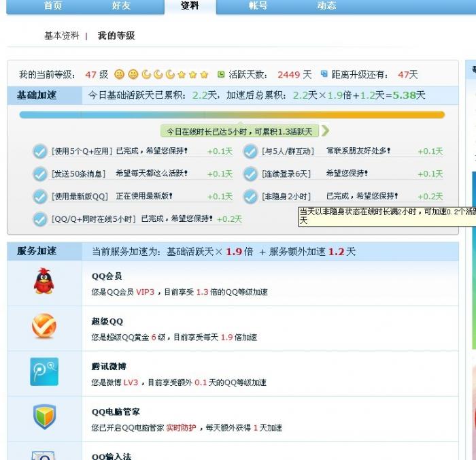
Task: Open the QQ会员 service title
Action: pyautogui.click(x=107, y=276)
